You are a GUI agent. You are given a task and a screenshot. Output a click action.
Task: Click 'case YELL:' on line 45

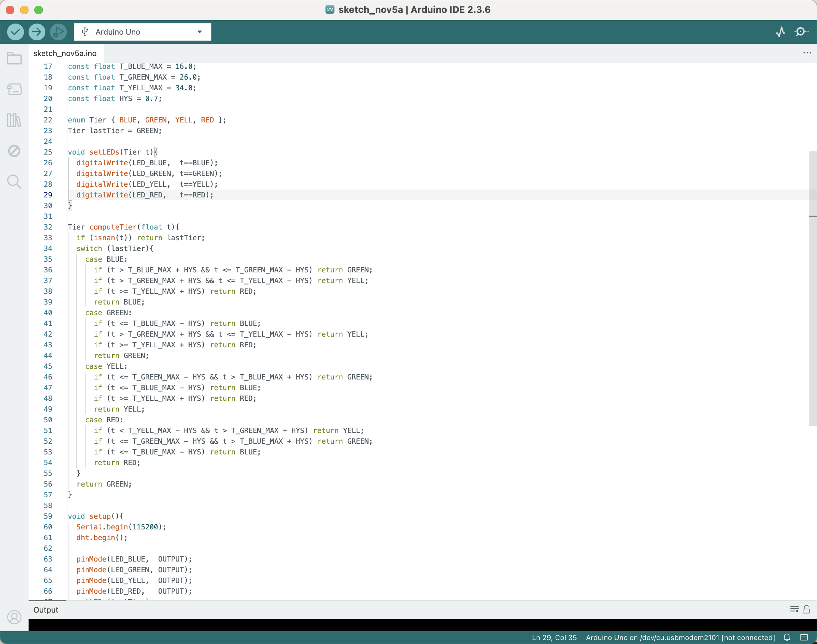pos(106,367)
